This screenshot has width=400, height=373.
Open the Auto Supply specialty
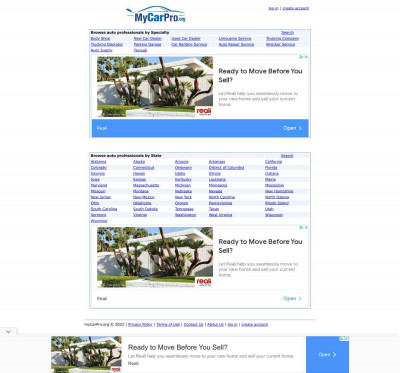point(102,50)
